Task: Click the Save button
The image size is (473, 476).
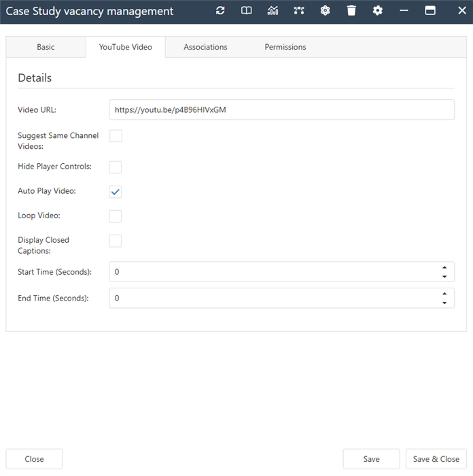Action: [371, 459]
